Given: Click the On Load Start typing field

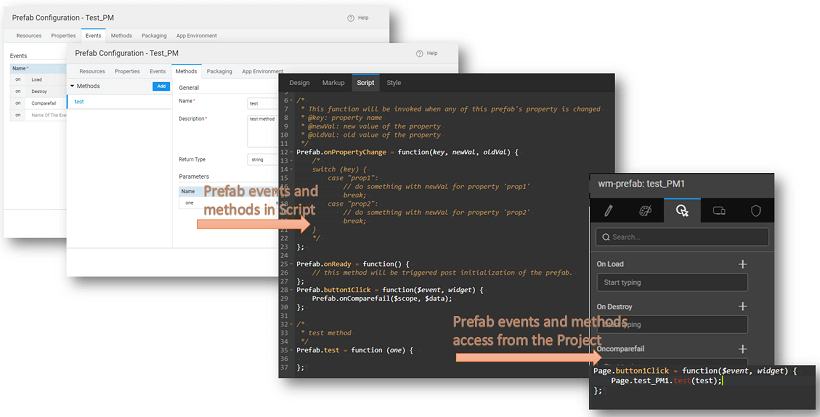Looking at the screenshot, I should 671,283.
